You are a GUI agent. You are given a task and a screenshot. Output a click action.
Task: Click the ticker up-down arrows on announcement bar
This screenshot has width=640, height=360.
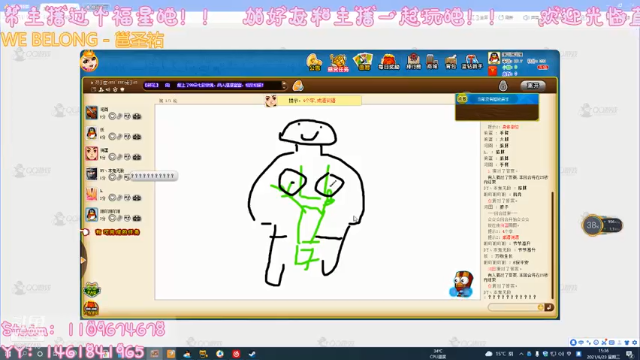pyautogui.click(x=284, y=85)
